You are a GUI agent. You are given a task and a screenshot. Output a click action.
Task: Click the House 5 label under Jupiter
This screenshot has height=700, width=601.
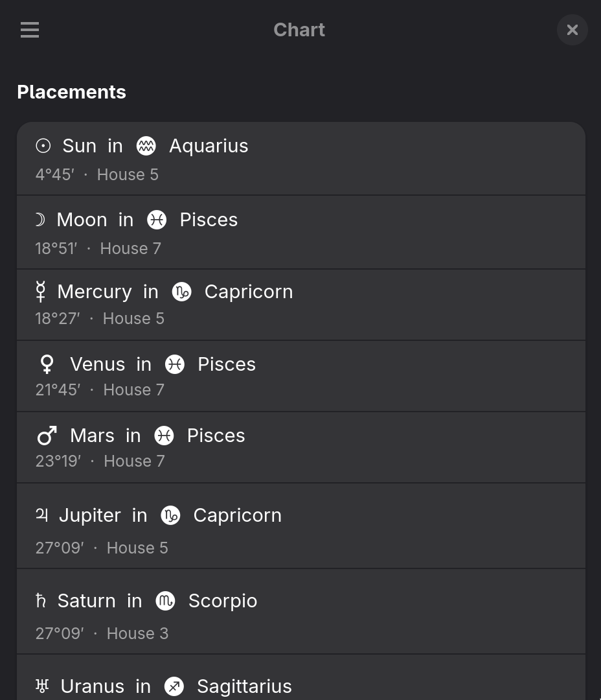tap(137, 548)
